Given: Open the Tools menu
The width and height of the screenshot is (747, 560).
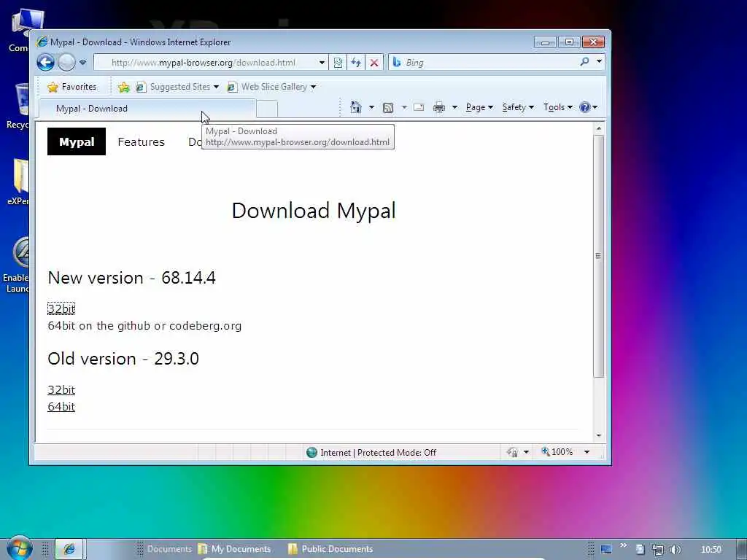Looking at the screenshot, I should click(558, 107).
